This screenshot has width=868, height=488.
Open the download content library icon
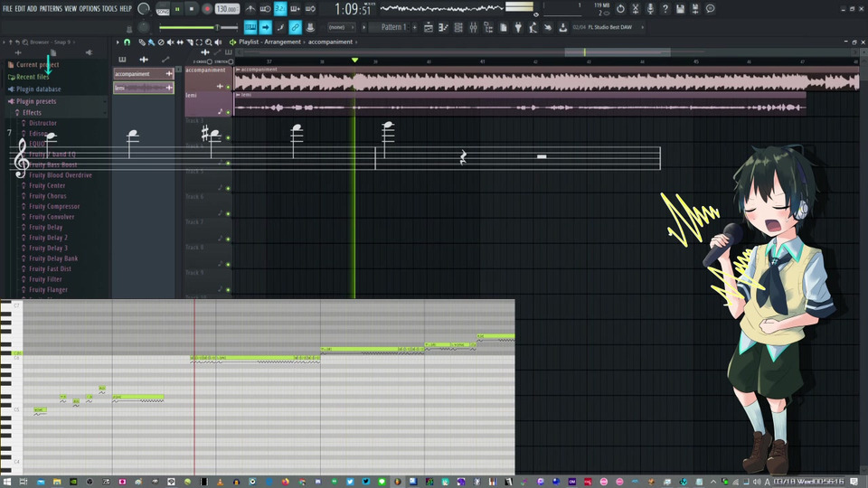(x=563, y=27)
